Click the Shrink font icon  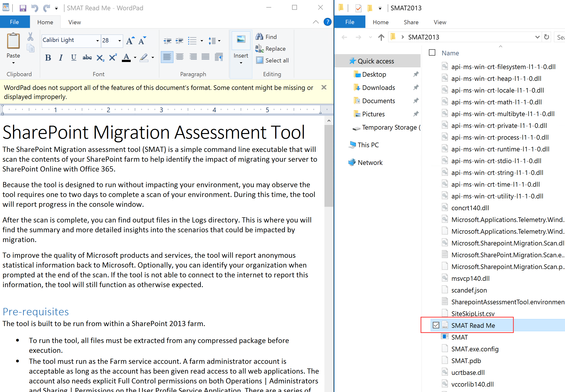click(x=142, y=40)
